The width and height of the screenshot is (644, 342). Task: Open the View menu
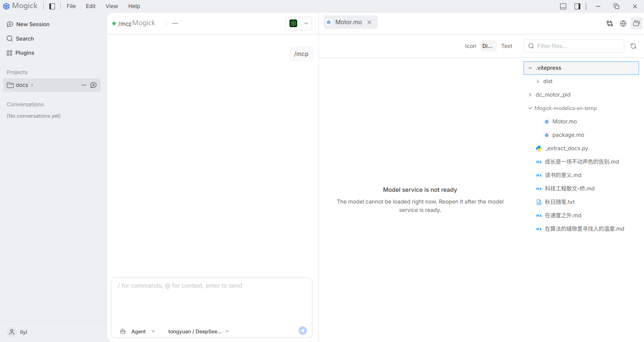pyautogui.click(x=112, y=6)
